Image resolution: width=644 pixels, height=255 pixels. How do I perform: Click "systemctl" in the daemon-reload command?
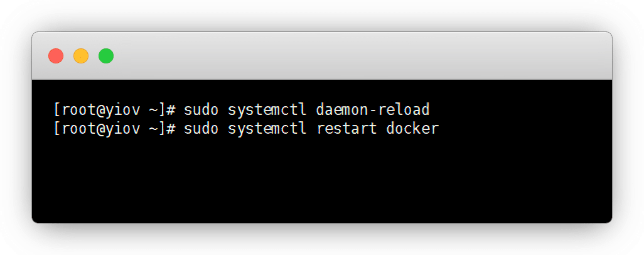click(267, 110)
